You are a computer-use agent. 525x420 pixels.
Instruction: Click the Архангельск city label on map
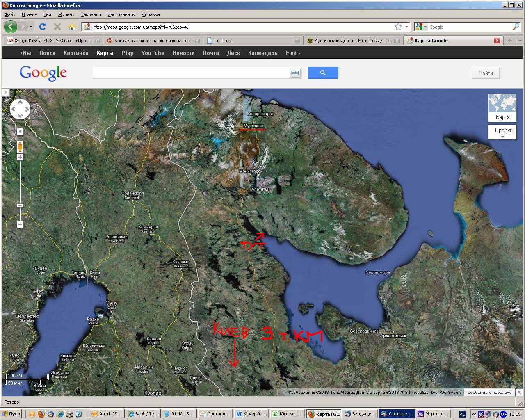(393, 336)
